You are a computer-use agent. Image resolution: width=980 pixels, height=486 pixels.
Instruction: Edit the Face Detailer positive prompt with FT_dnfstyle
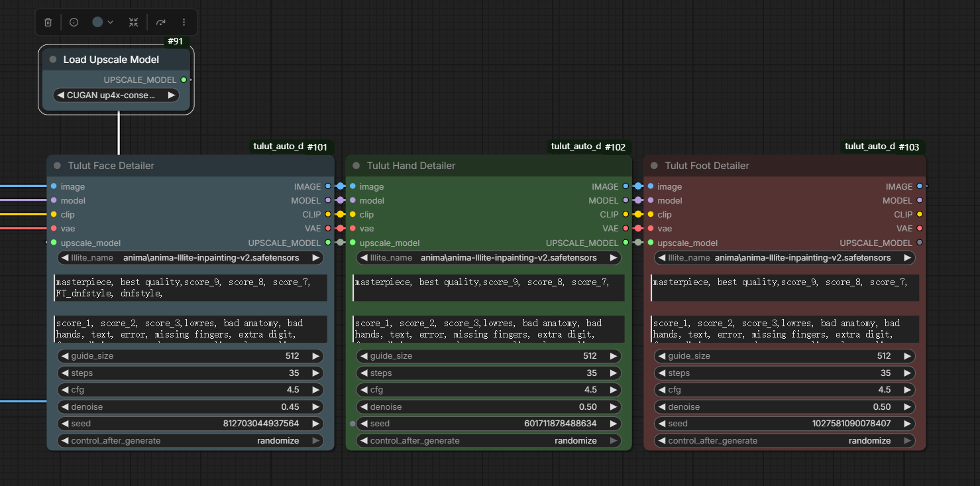pos(191,288)
